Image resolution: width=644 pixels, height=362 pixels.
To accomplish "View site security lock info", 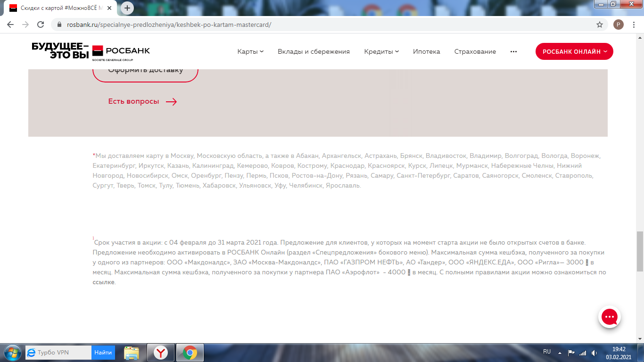I will 59,25.
